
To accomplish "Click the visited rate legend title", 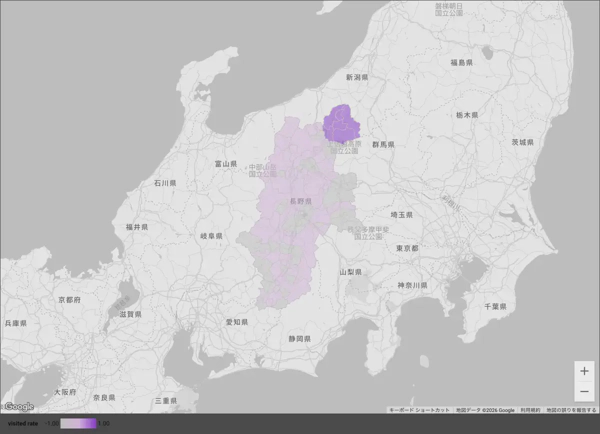I will tap(23, 423).
